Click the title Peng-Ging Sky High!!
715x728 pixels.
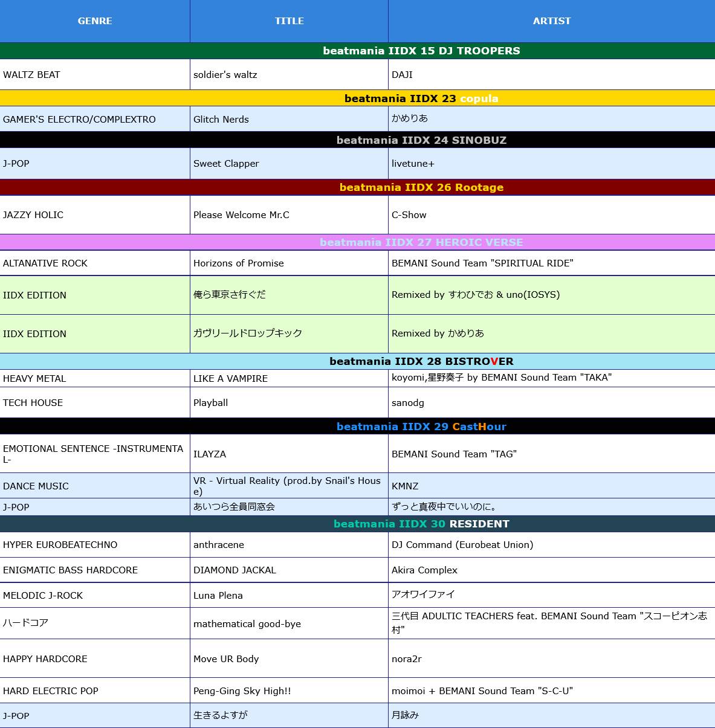click(x=242, y=691)
